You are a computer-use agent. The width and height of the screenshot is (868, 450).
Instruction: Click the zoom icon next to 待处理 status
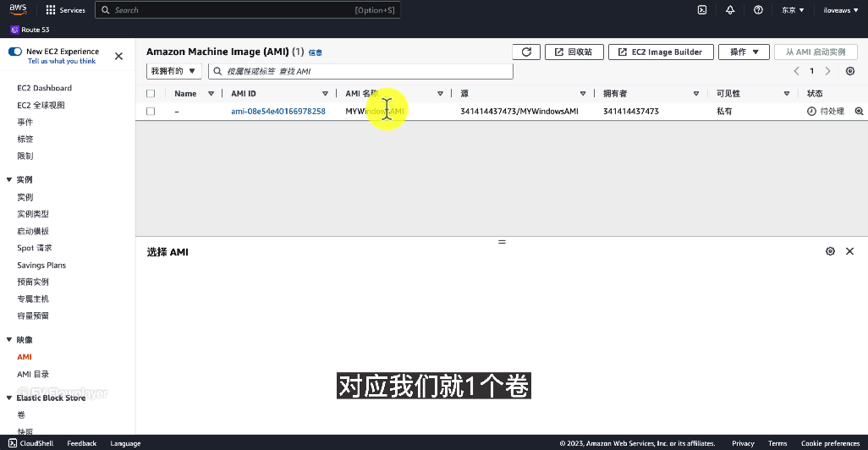tap(860, 112)
